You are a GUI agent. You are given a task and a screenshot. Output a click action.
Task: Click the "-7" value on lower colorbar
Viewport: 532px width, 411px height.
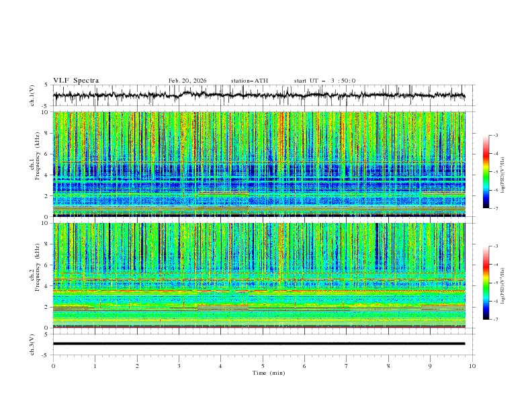(496, 320)
